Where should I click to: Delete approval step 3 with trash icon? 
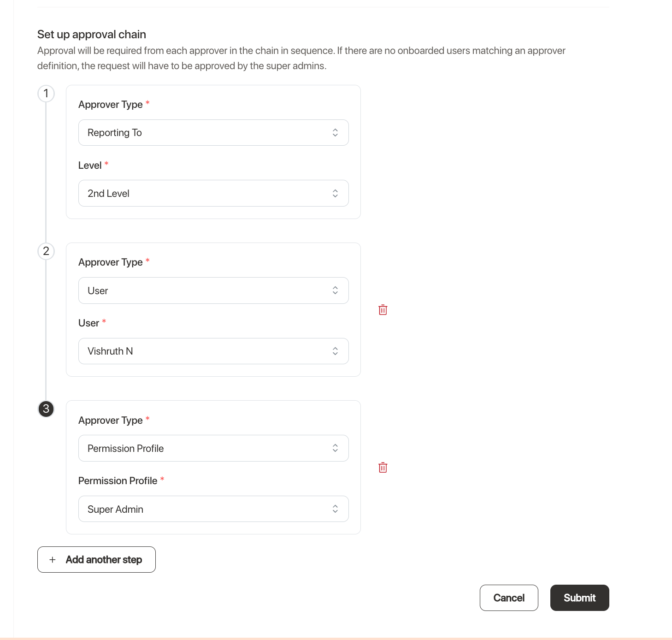383,468
